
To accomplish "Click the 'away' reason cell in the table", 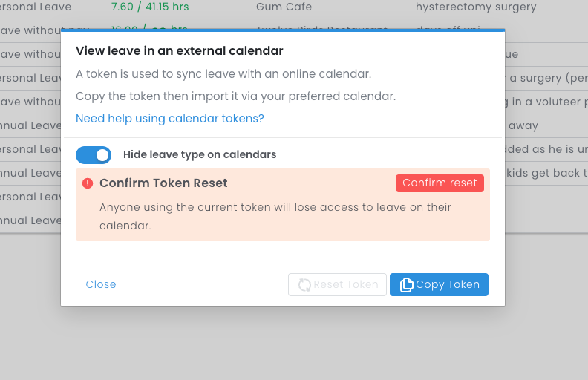I will pos(523,126).
